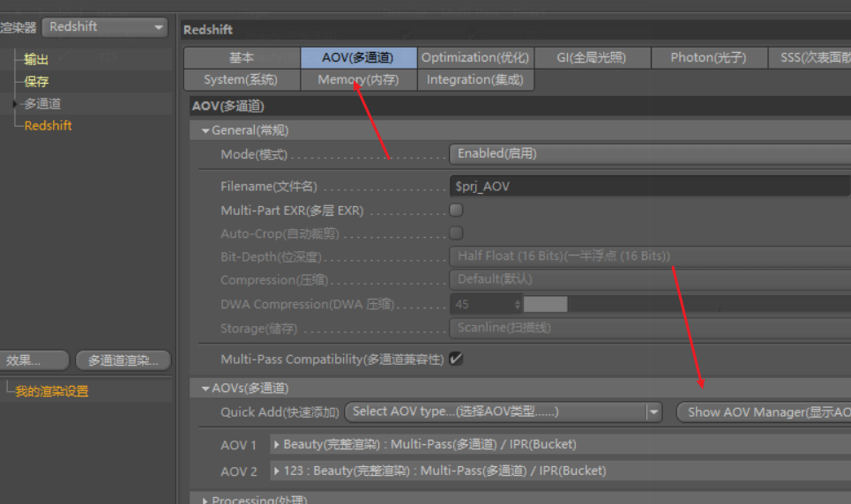Click the AOV 1 label
This screenshot has height=504, width=851.
tap(238, 446)
